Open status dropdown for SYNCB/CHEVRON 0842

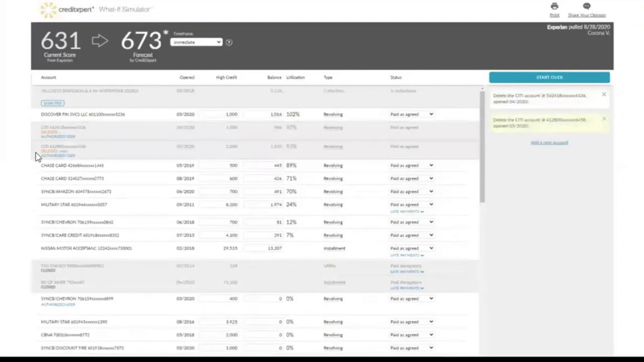coord(412,222)
